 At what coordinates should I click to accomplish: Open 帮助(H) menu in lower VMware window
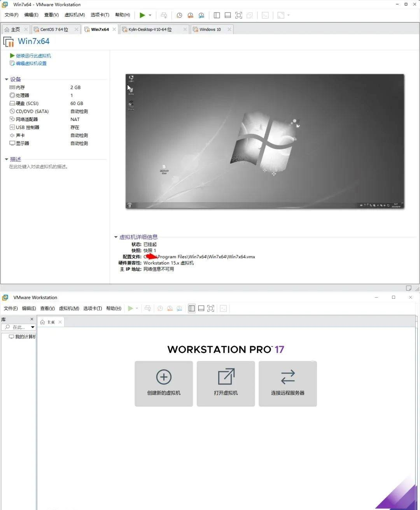[x=114, y=308]
